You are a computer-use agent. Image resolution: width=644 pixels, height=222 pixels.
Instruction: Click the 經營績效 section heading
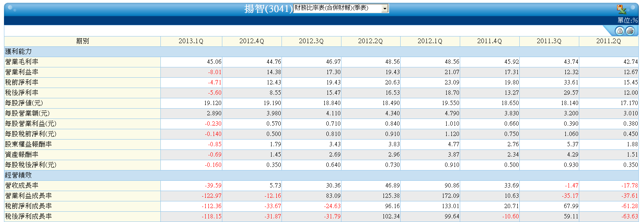point(18,175)
